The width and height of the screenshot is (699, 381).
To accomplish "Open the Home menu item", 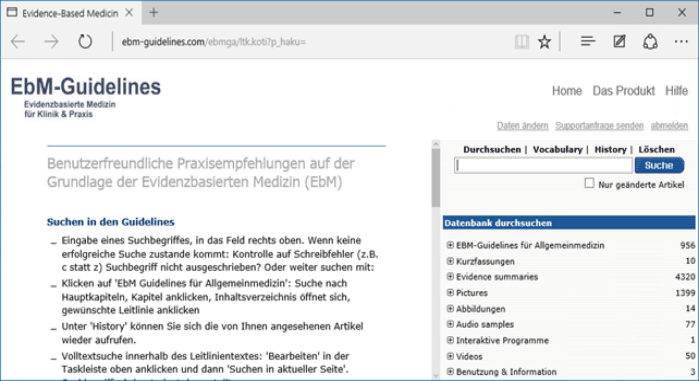I will click(567, 91).
